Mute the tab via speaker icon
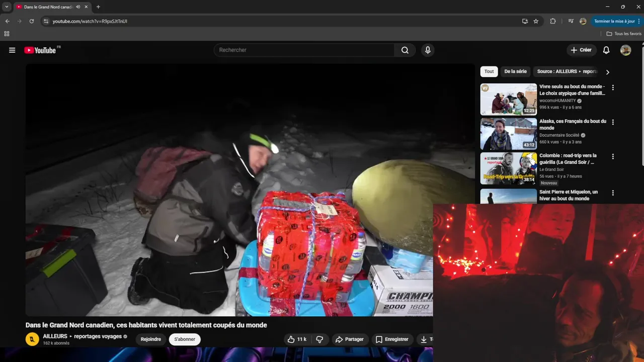The width and height of the screenshot is (644, 362). 78,7
